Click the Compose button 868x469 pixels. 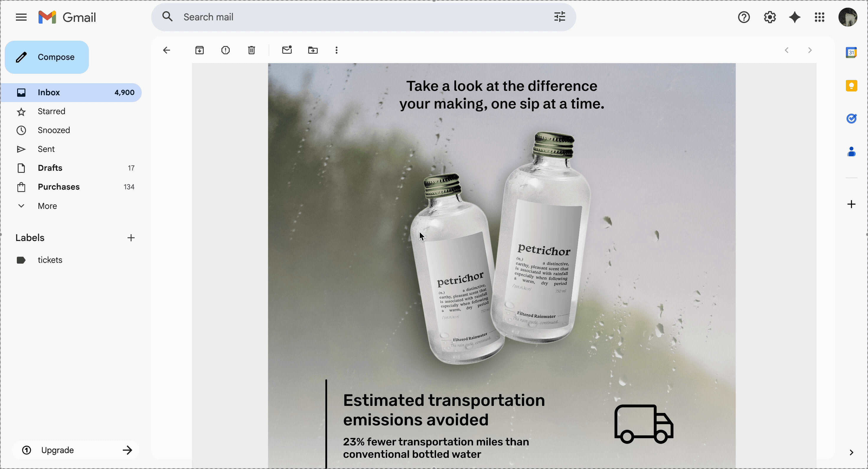coord(47,57)
